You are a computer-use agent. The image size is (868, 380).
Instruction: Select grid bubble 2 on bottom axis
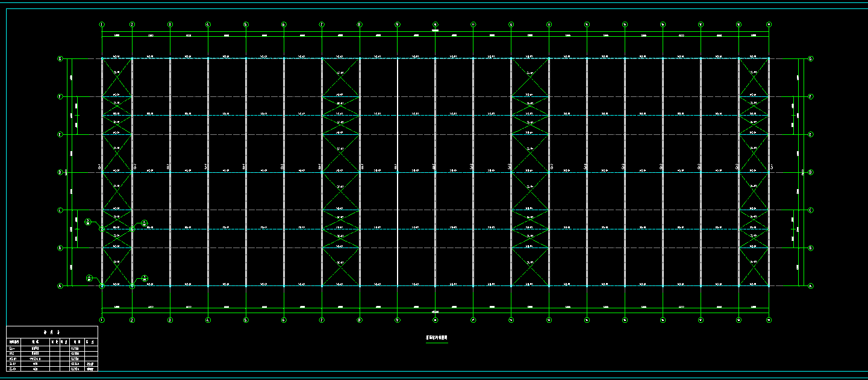(132, 320)
